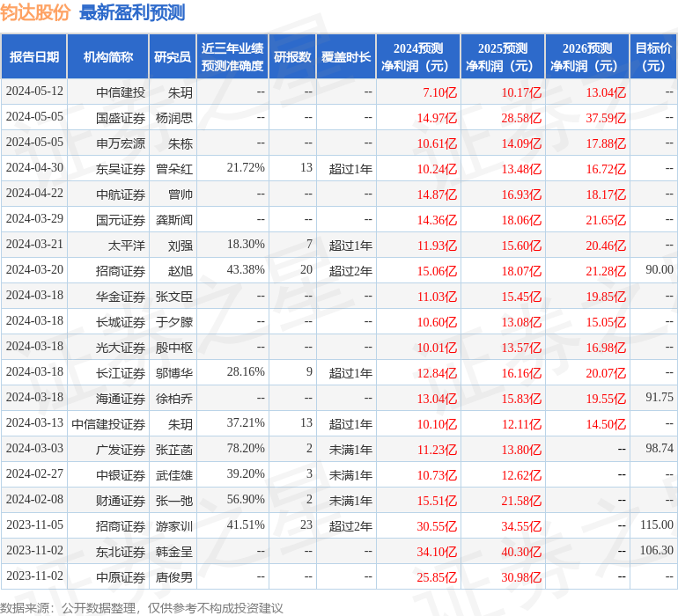Click institution 财通证券
Viewport: 678px width, 616px height.
pos(121,500)
